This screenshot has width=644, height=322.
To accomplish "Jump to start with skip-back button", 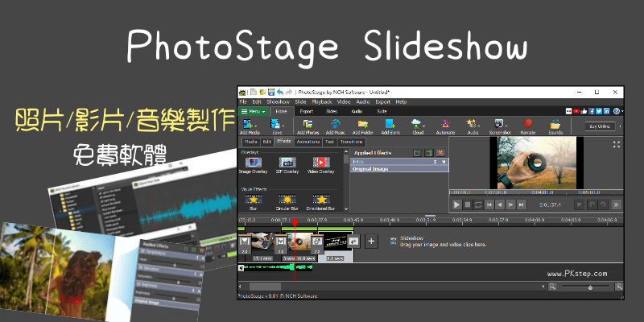I will 489,204.
